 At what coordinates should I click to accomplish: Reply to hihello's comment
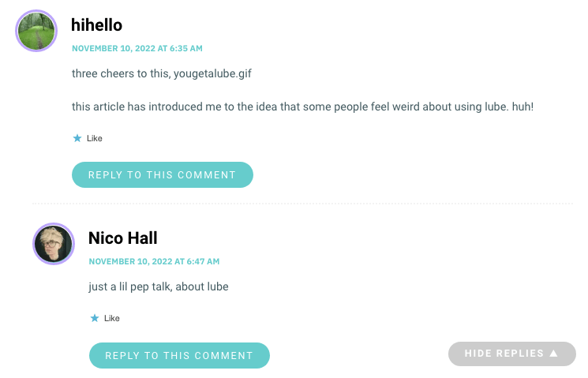pos(163,174)
